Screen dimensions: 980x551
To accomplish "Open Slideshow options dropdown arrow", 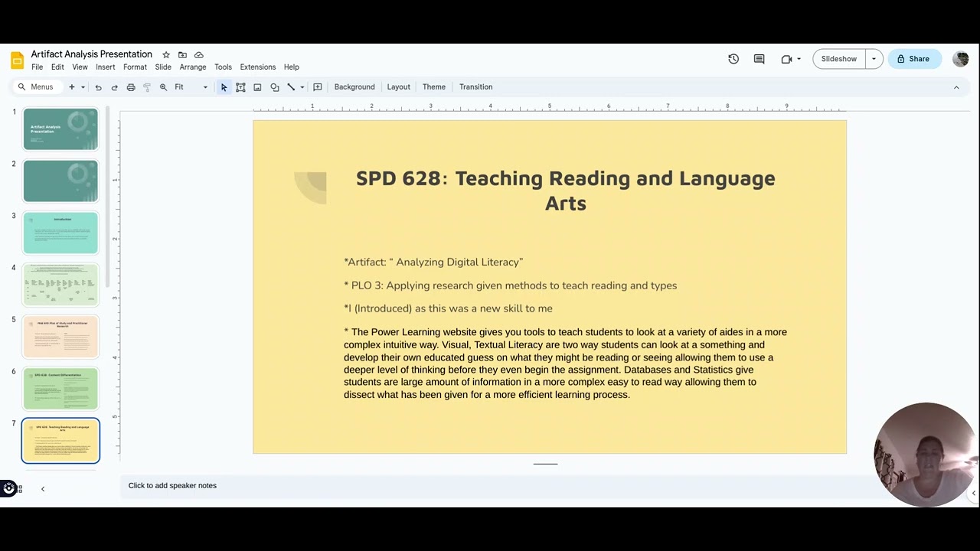I will [874, 59].
